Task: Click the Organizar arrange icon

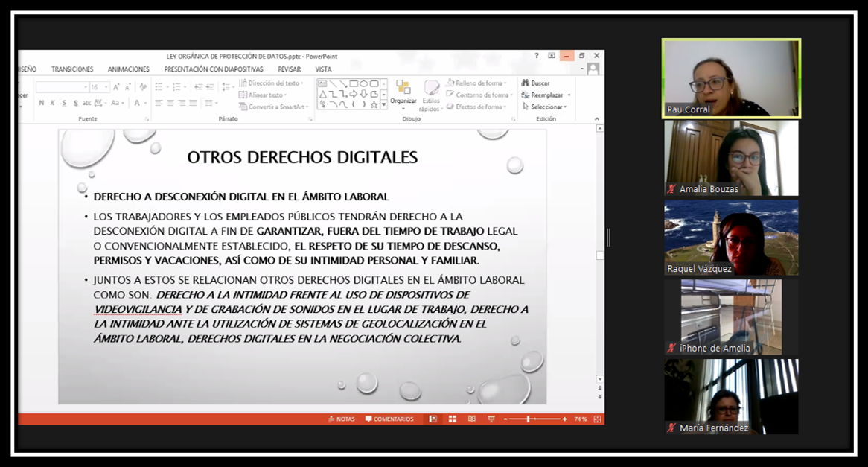Action: pos(403,89)
